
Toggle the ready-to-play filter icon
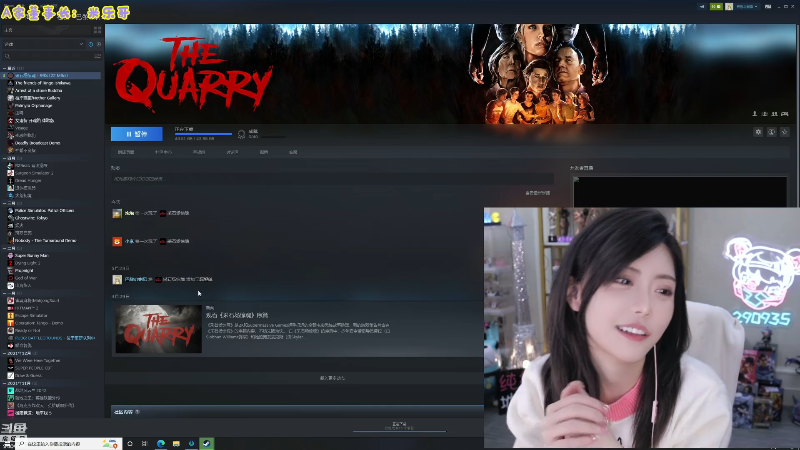point(98,44)
